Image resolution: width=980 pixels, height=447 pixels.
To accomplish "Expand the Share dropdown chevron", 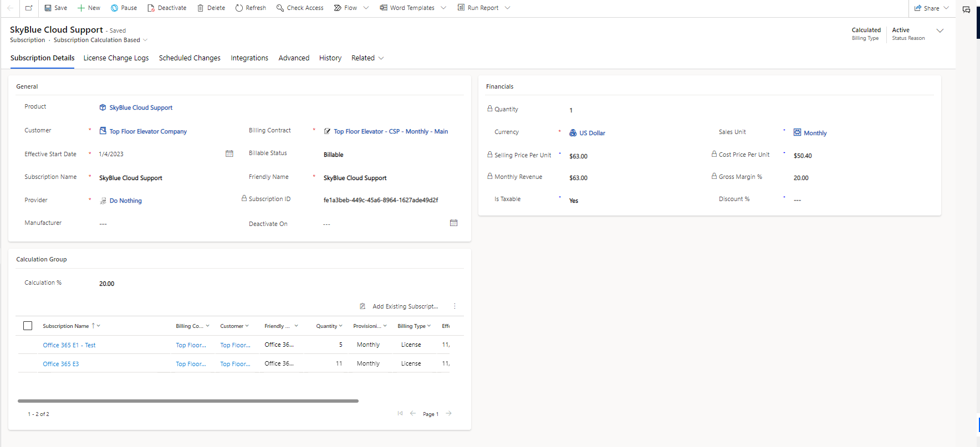I will (946, 8).
